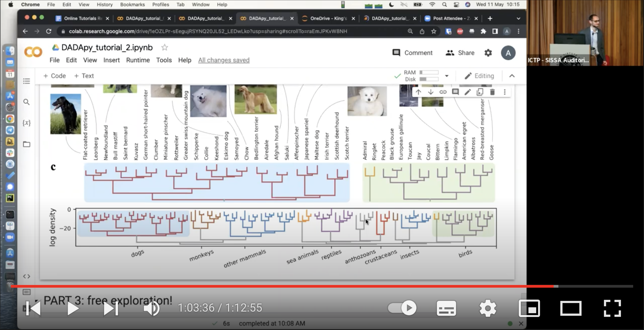Viewport: 644px width, 330px height.
Task: Go to the previous video
Action: (34, 308)
